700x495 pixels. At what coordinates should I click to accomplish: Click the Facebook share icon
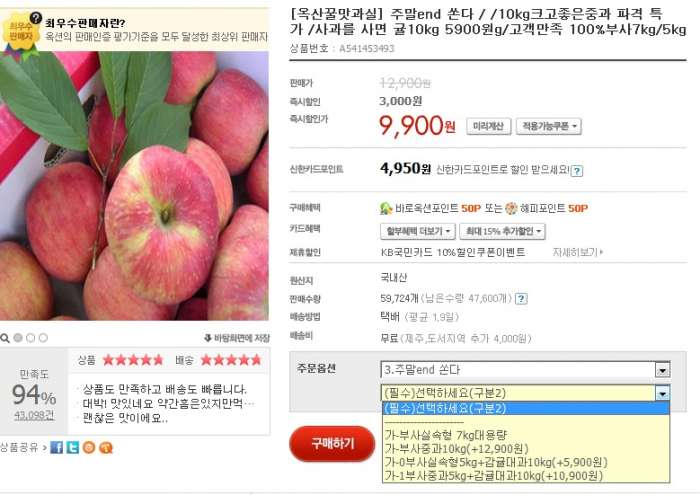coord(57,447)
